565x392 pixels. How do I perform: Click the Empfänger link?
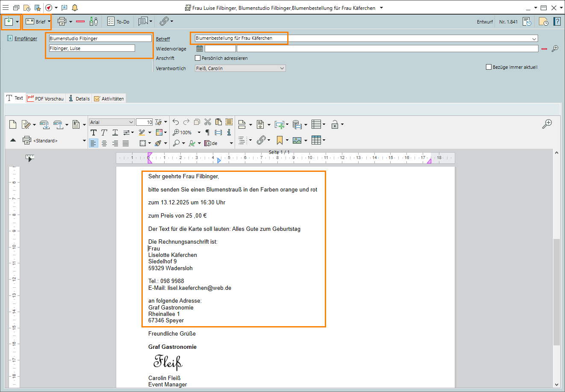click(26, 38)
